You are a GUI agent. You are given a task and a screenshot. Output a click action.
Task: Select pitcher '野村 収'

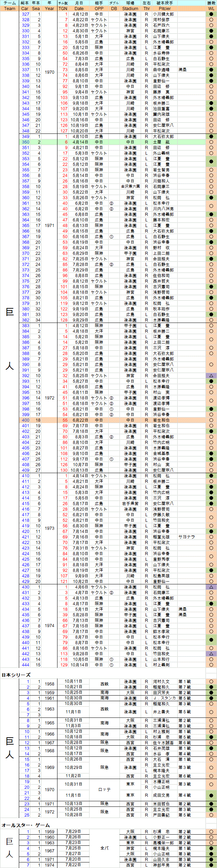pos(161,248)
